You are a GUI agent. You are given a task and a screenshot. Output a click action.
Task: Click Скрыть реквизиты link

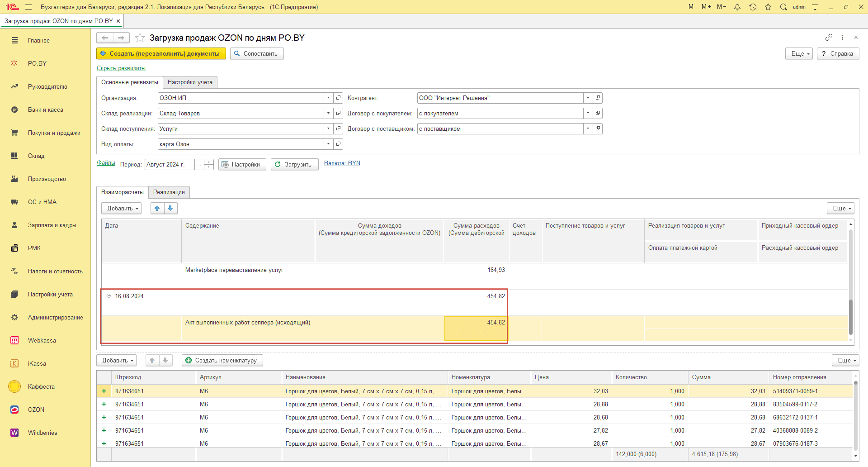click(x=121, y=68)
